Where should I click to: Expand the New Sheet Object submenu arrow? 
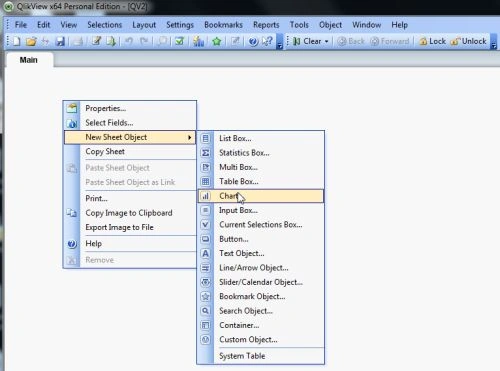point(190,137)
